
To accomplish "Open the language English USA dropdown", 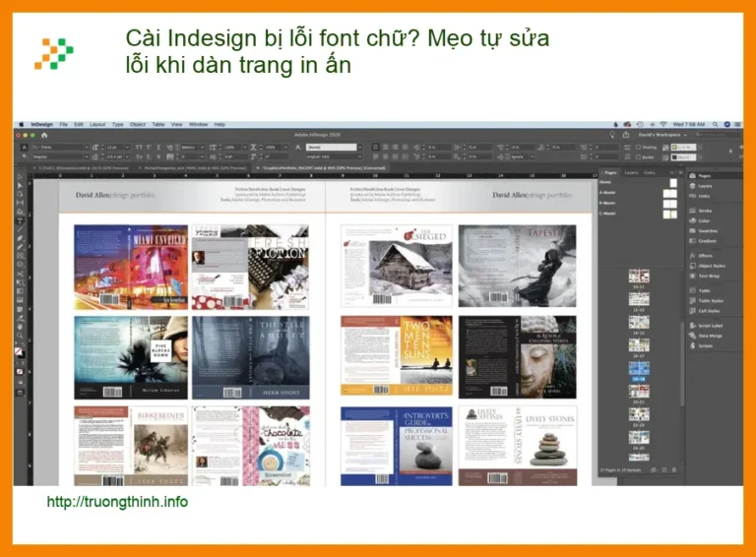I will pyautogui.click(x=359, y=157).
